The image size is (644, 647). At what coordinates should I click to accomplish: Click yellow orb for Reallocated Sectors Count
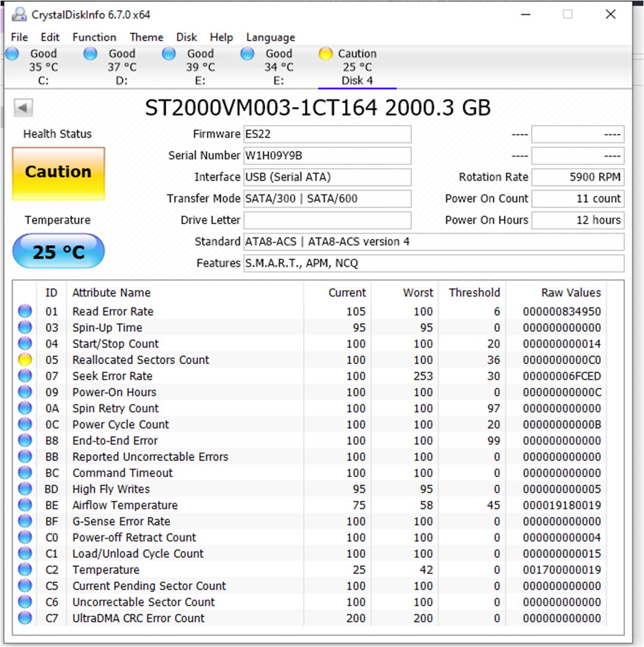pos(25,359)
